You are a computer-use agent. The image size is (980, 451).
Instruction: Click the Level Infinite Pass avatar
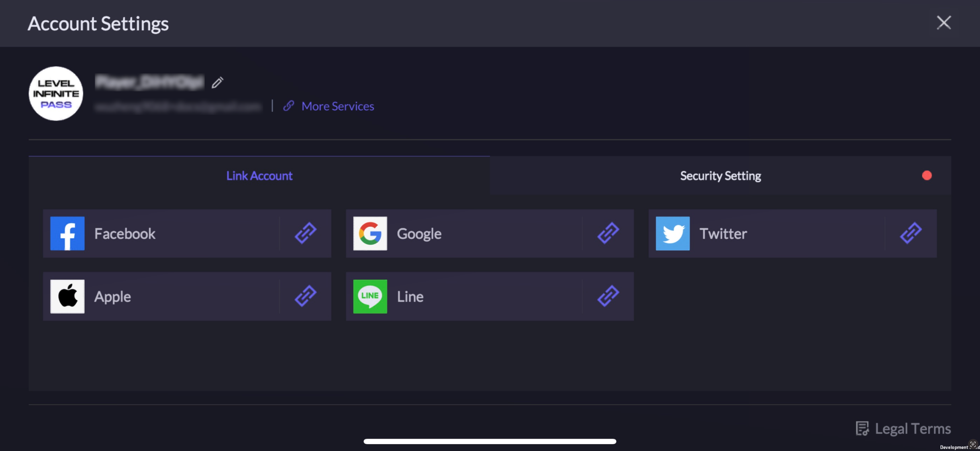pyautogui.click(x=56, y=93)
